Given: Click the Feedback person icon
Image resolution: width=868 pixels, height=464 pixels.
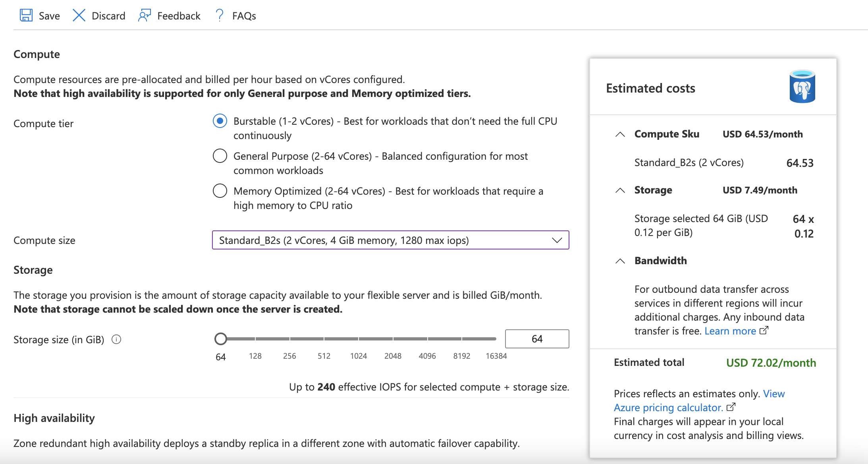Looking at the screenshot, I should point(144,15).
